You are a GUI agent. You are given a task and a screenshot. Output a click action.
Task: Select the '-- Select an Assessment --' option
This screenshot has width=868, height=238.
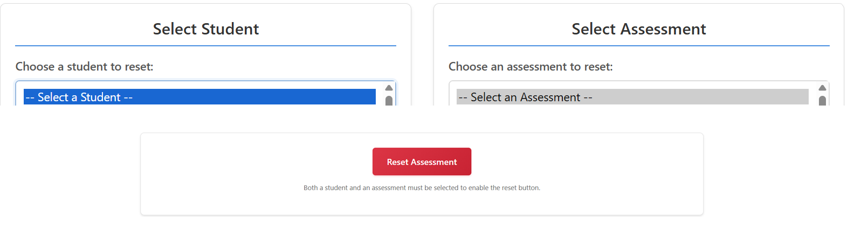click(x=632, y=97)
